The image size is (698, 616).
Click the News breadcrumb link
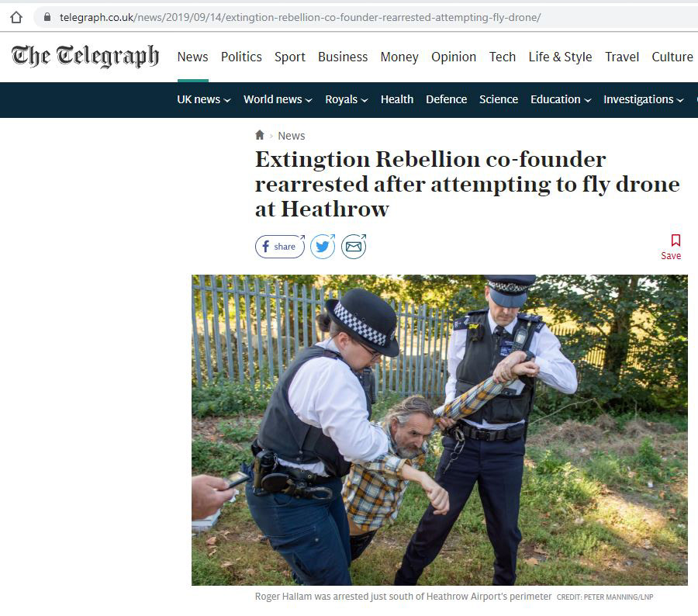click(291, 136)
